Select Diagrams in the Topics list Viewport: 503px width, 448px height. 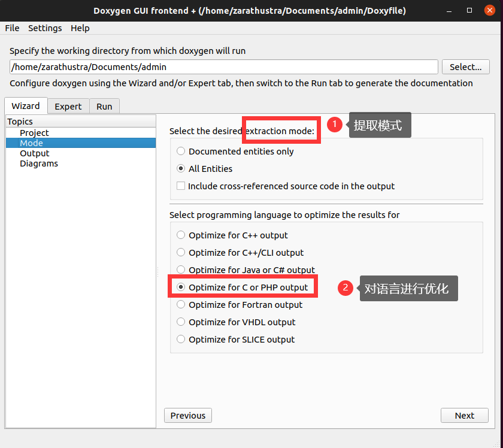[x=80, y=164]
